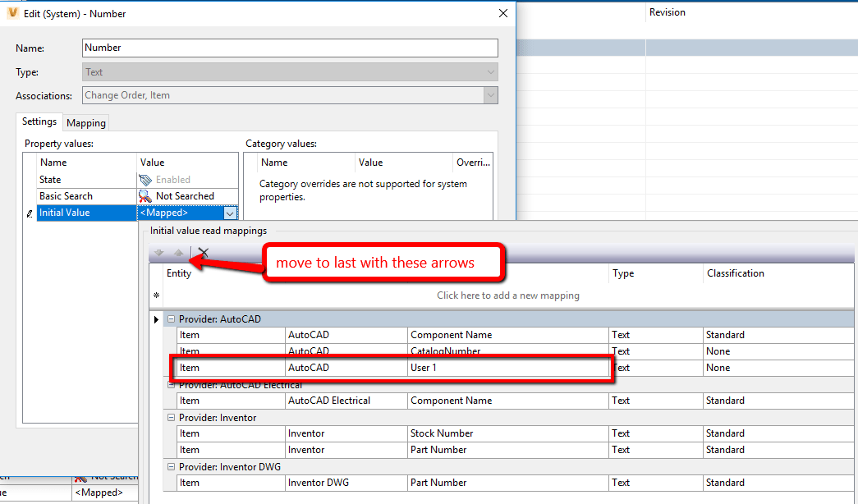The width and height of the screenshot is (858, 504).
Task: Open the Associations dropdown
Action: (491, 95)
